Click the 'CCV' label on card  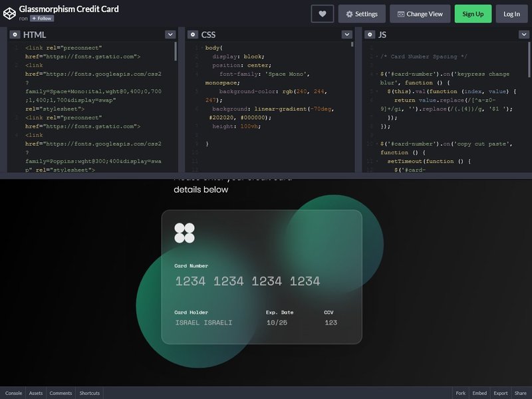click(x=329, y=313)
